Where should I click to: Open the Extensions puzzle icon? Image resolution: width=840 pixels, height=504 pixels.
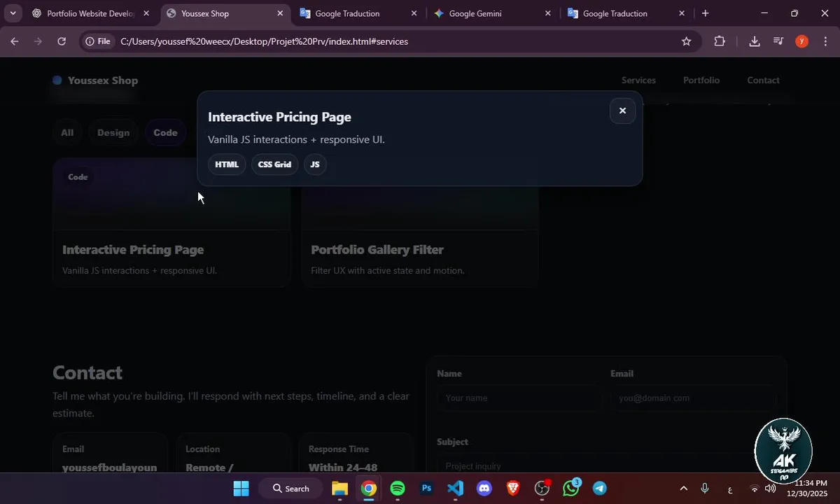coord(720,41)
